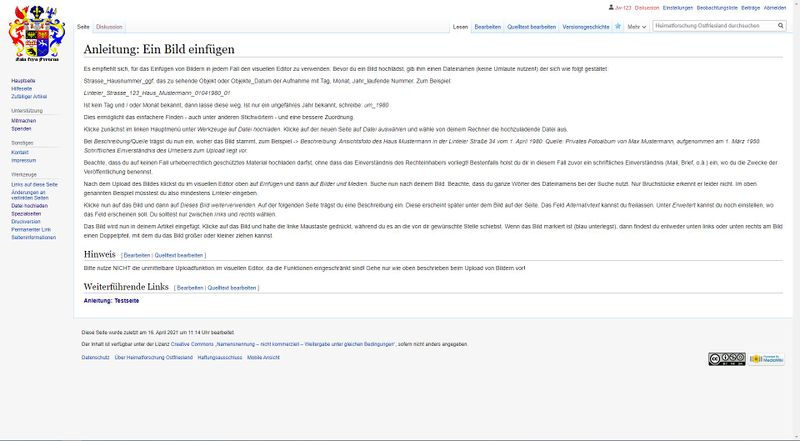Click the Creative Commons license badge
Screen dimensions: 800x441
pyautogui.click(x=726, y=359)
